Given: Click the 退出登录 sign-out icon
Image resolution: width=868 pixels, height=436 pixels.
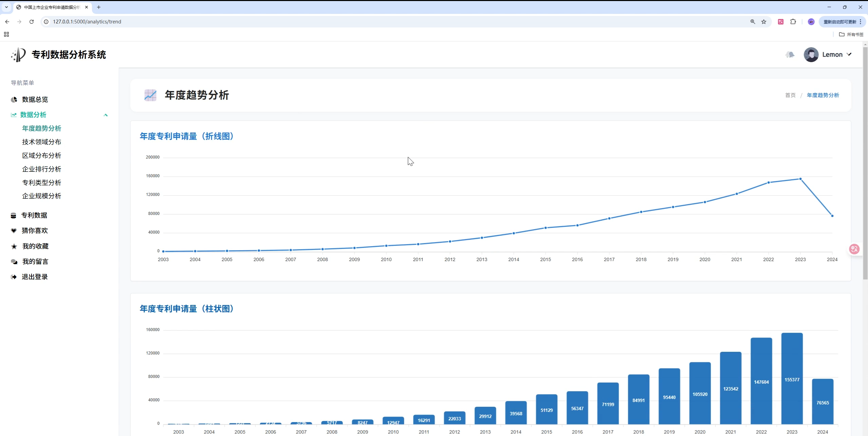Looking at the screenshot, I should tap(14, 277).
